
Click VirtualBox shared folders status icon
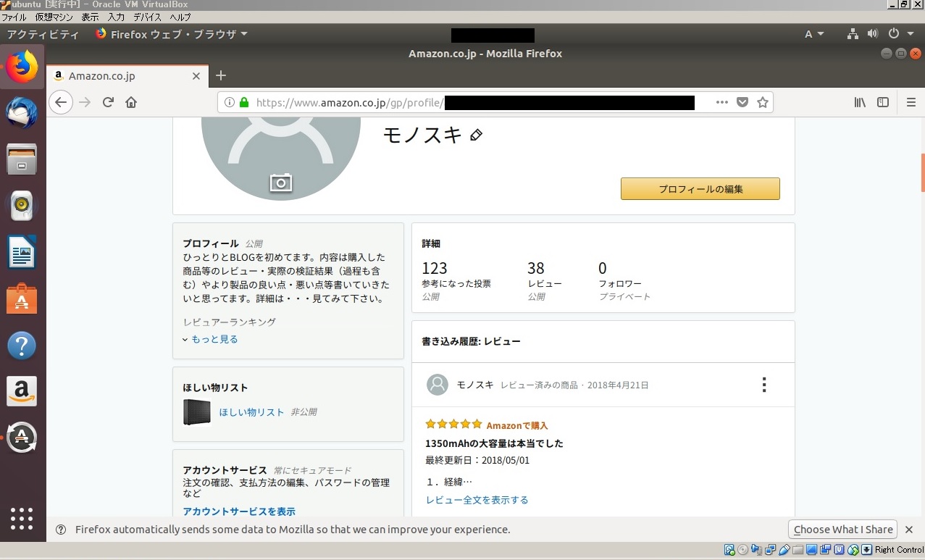[798, 550]
